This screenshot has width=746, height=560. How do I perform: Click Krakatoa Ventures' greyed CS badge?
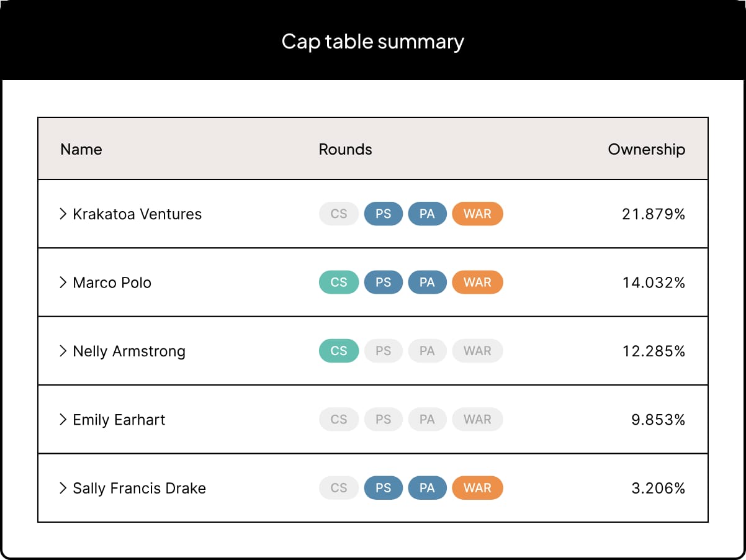pyautogui.click(x=339, y=214)
